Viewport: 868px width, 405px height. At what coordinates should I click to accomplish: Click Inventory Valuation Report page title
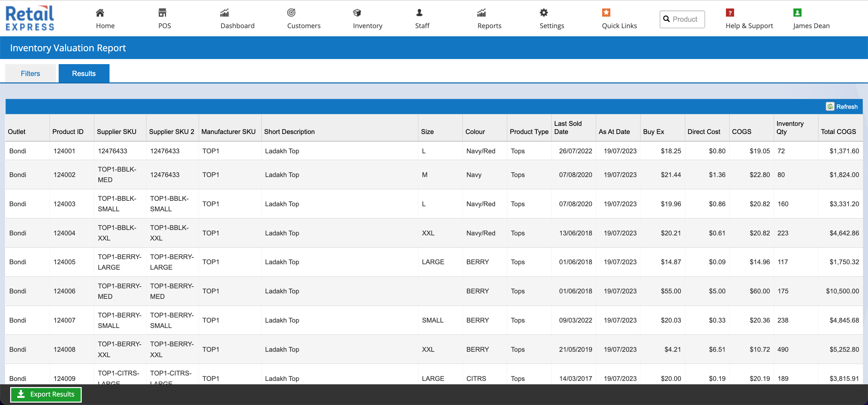(x=68, y=48)
